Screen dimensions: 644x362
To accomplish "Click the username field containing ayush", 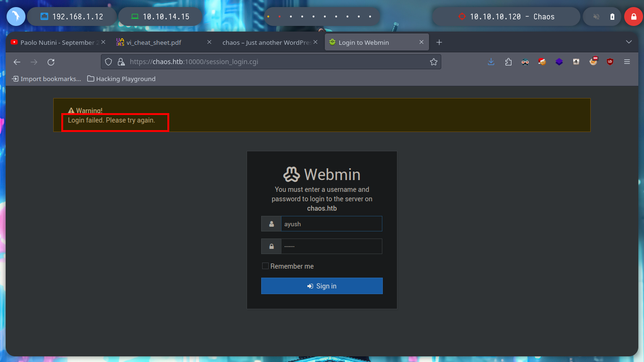I will point(331,224).
